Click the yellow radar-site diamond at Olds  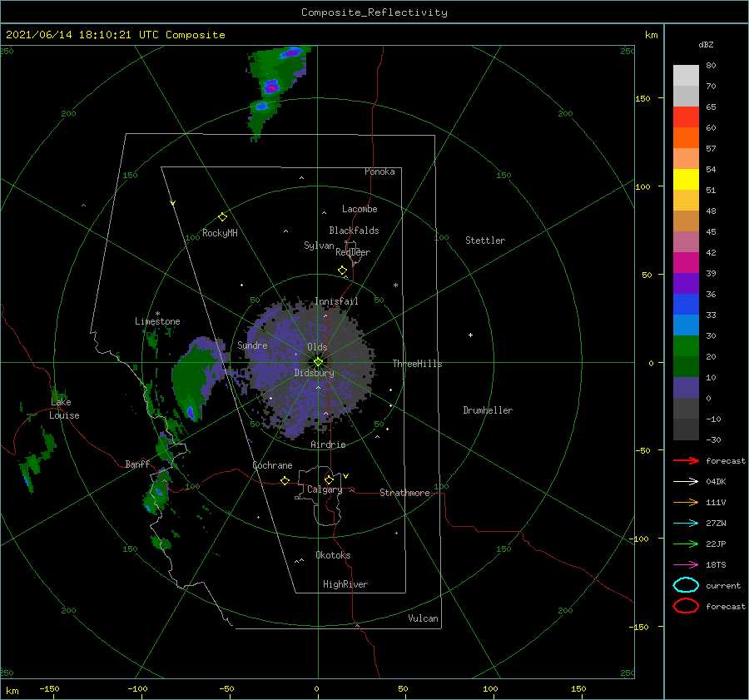tap(318, 362)
